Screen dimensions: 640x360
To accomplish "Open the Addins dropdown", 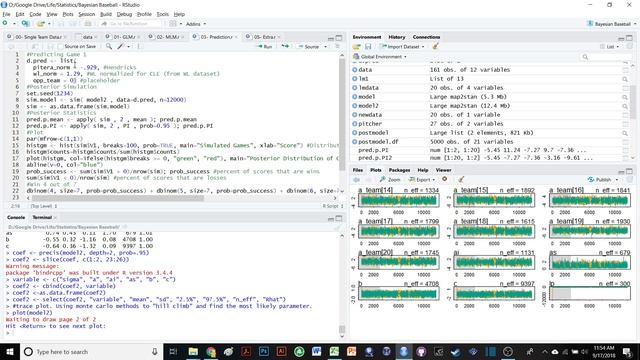I will tap(196, 24).
